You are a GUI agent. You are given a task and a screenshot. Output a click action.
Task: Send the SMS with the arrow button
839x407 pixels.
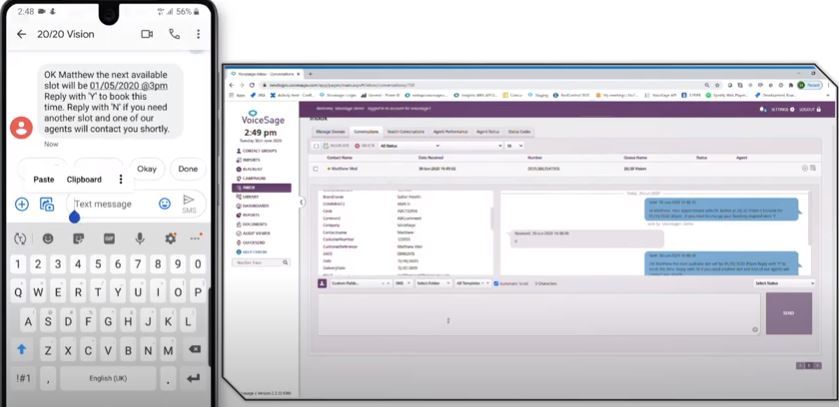pos(189,203)
